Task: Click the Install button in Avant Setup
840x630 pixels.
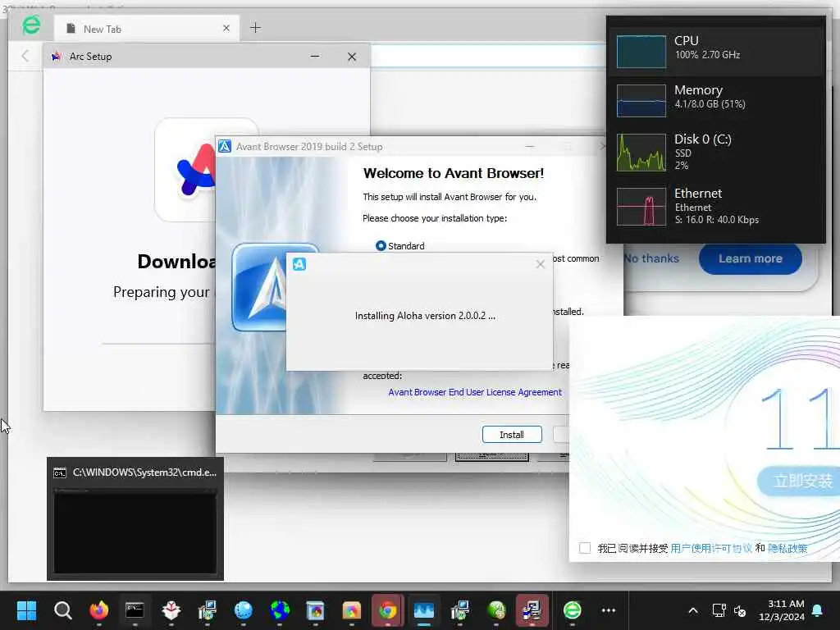Action: (x=512, y=435)
